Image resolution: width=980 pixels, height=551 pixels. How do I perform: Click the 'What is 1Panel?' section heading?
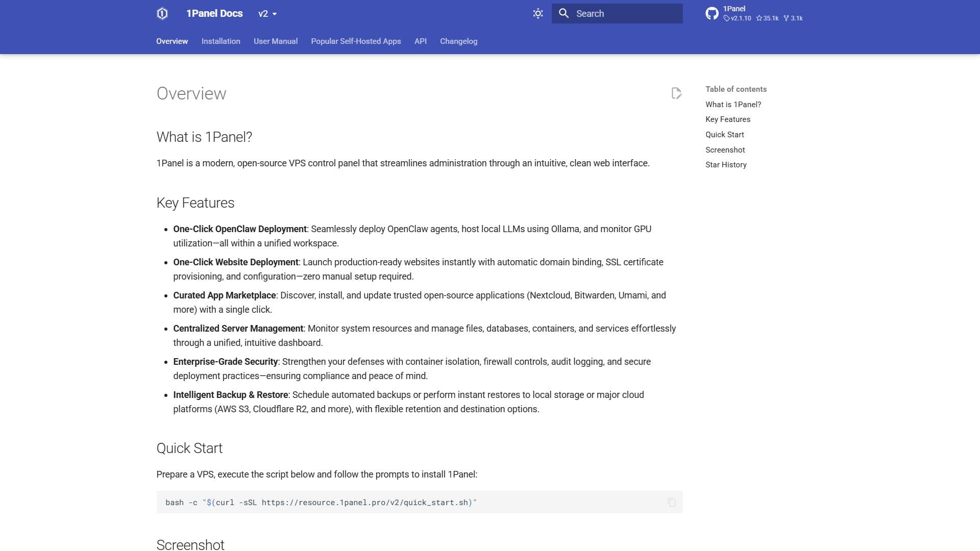pyautogui.click(x=204, y=137)
